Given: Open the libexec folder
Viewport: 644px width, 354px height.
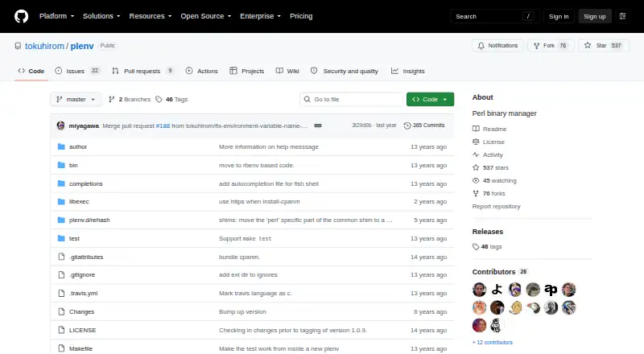Looking at the screenshot, I should [79, 202].
